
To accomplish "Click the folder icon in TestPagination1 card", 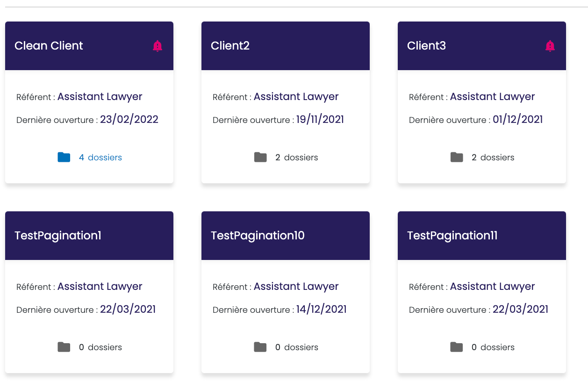I will click(64, 347).
